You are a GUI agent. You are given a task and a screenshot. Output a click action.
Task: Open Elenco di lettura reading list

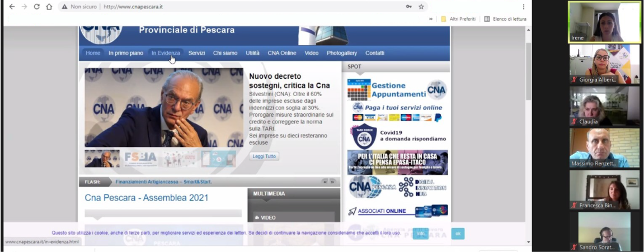[505, 19]
